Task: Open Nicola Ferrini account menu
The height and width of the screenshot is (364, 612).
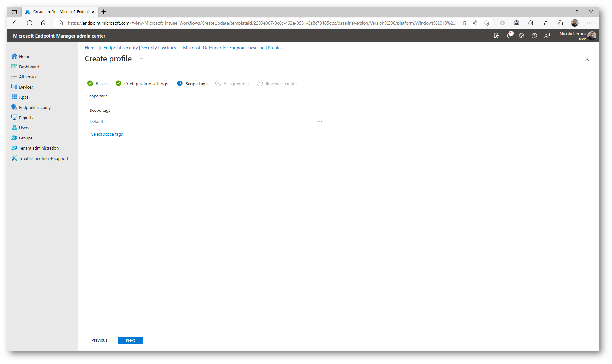Action: (578, 36)
